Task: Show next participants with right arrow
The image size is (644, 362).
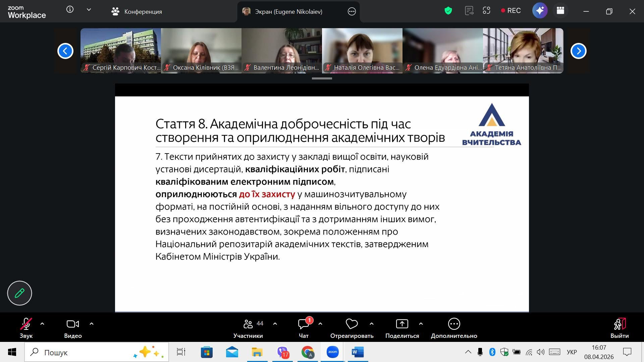Action: pyautogui.click(x=578, y=51)
